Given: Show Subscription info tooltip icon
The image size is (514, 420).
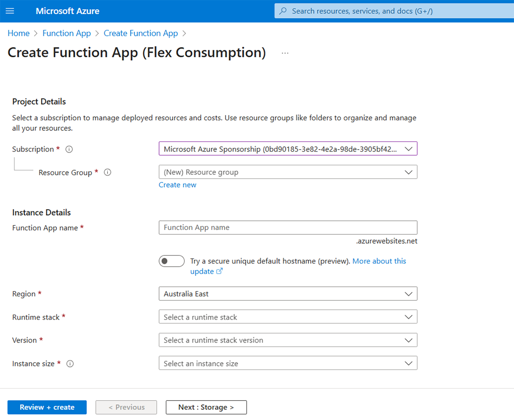Looking at the screenshot, I should (69, 149).
